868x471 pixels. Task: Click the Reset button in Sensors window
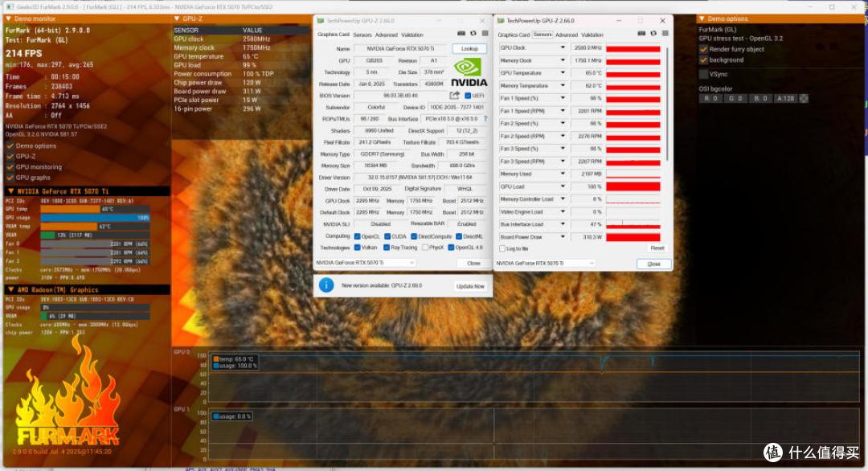pyautogui.click(x=657, y=248)
